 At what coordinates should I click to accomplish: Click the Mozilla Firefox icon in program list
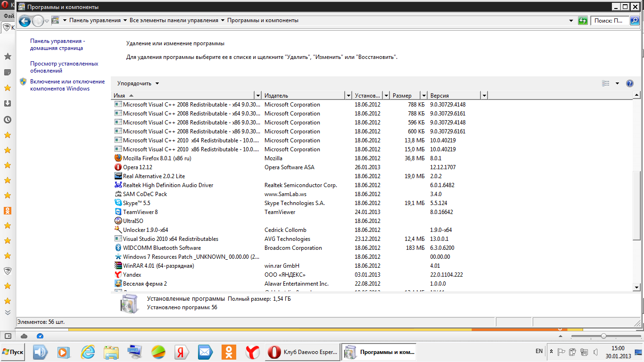tap(118, 158)
